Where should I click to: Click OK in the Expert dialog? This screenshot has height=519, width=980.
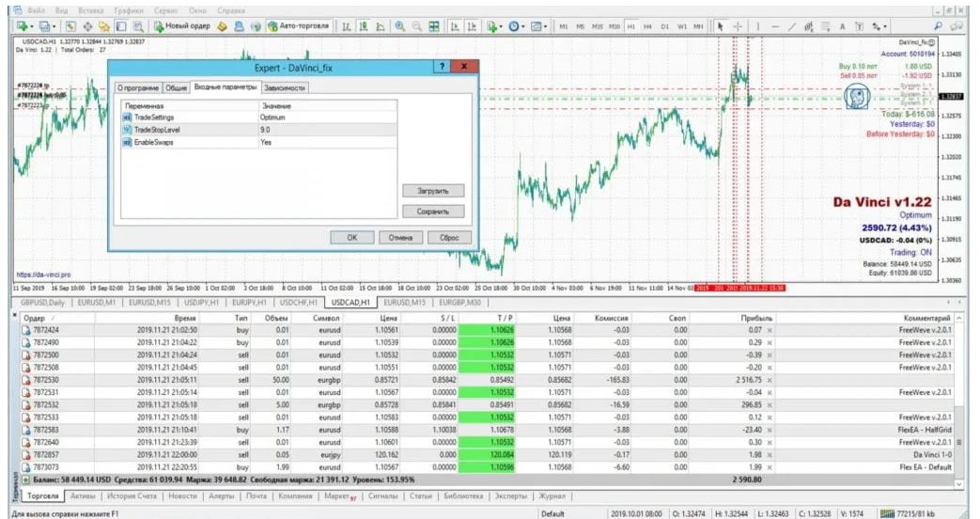point(352,238)
